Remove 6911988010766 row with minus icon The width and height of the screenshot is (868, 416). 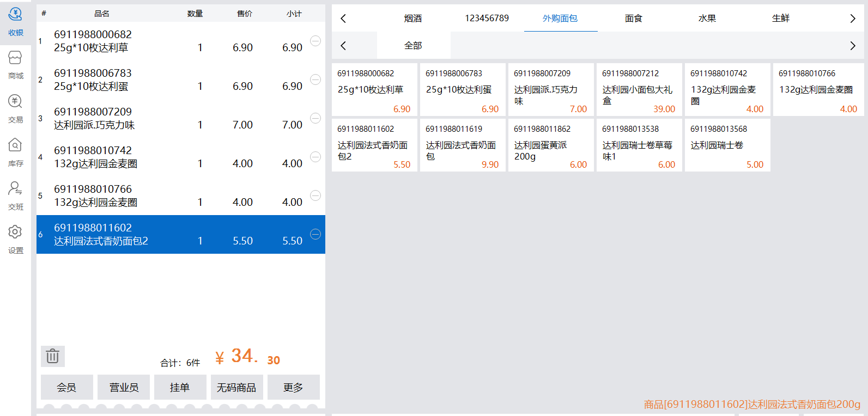(315, 195)
